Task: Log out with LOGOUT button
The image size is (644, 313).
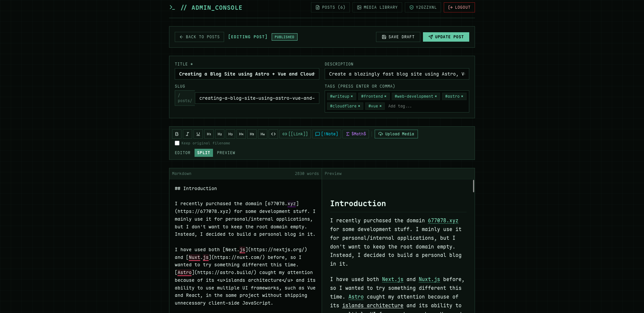Action: [459, 7]
